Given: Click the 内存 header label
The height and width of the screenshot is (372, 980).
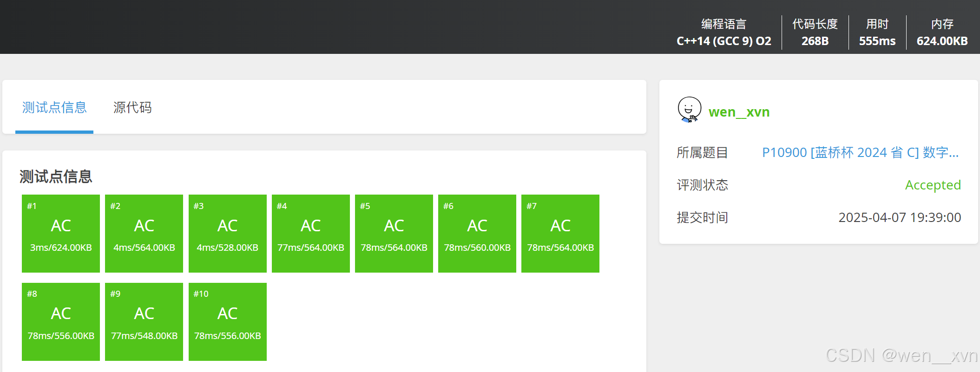Looking at the screenshot, I should click(x=942, y=24).
